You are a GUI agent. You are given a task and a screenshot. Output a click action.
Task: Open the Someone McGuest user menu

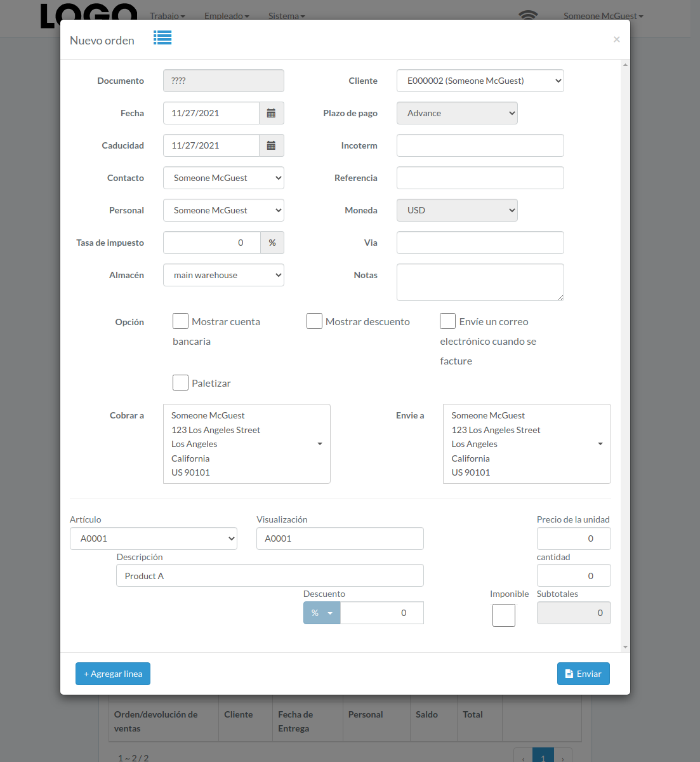point(604,16)
